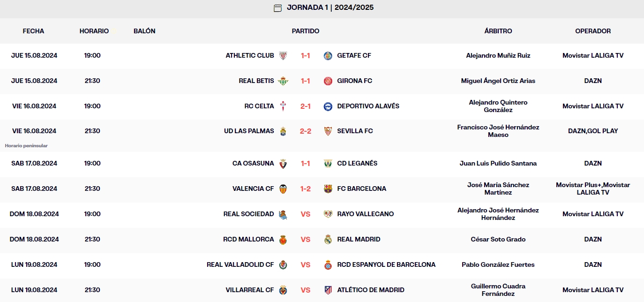Screen dimensions: 644x302
Task: Open the 2-2 Las Palmas Sevilla result
Action: tap(306, 131)
